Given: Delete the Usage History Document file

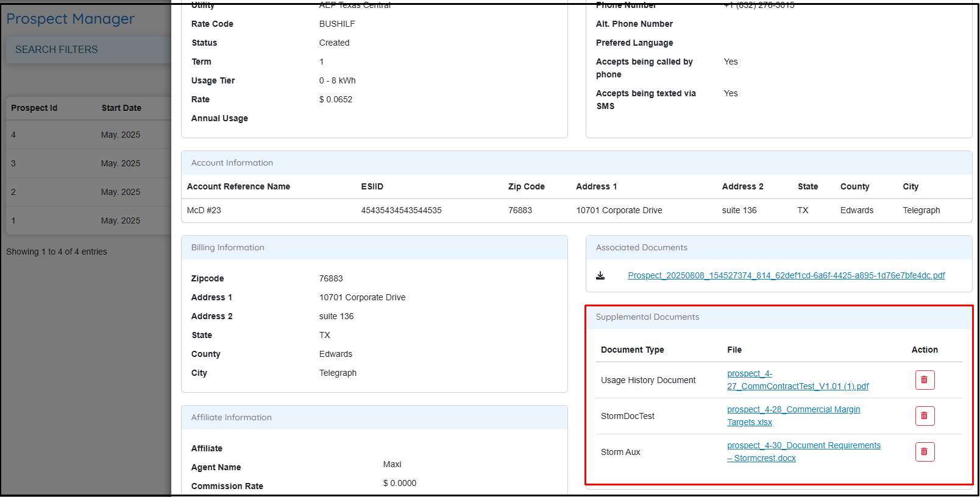Looking at the screenshot, I should 924,380.
